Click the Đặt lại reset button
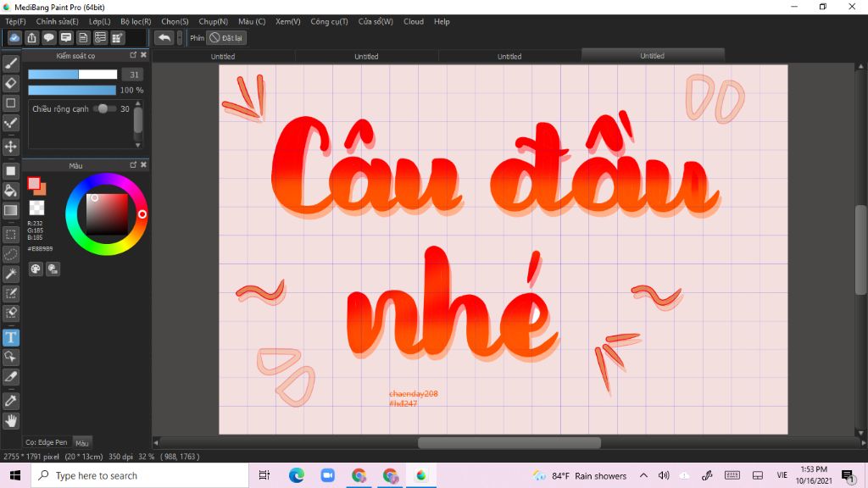The height and width of the screenshot is (488, 868). (x=225, y=37)
